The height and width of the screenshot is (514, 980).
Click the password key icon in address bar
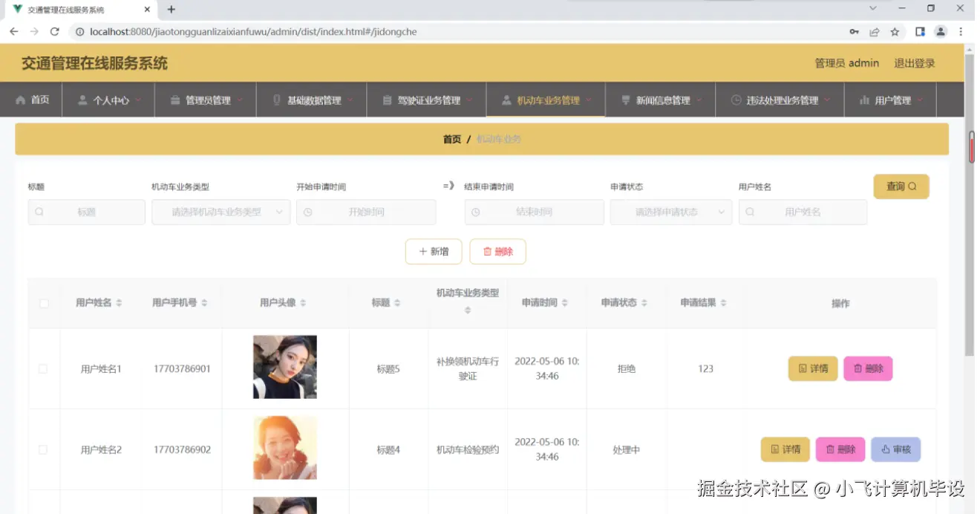pos(855,32)
